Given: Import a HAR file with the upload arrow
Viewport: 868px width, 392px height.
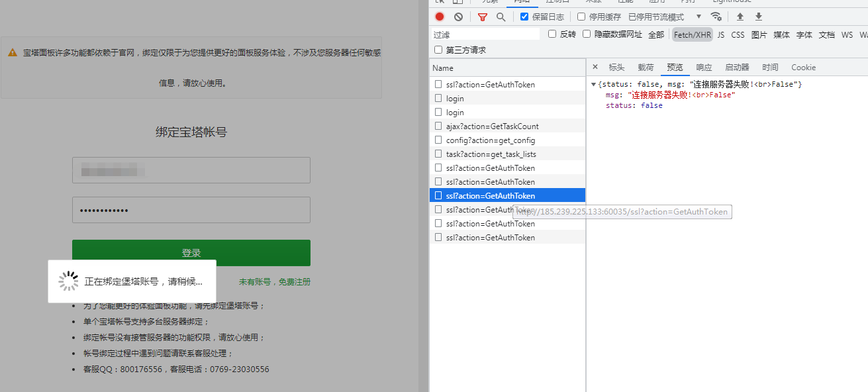Looking at the screenshot, I should point(740,17).
